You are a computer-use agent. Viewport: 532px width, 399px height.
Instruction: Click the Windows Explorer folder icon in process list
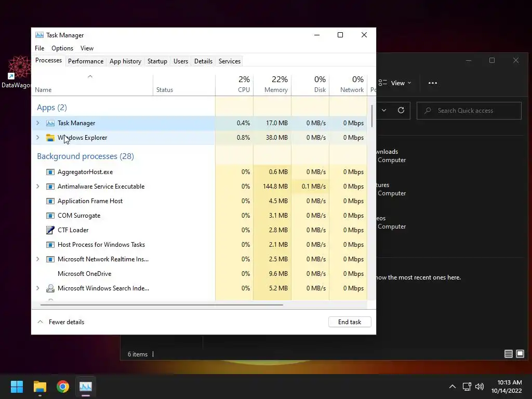[50, 138]
